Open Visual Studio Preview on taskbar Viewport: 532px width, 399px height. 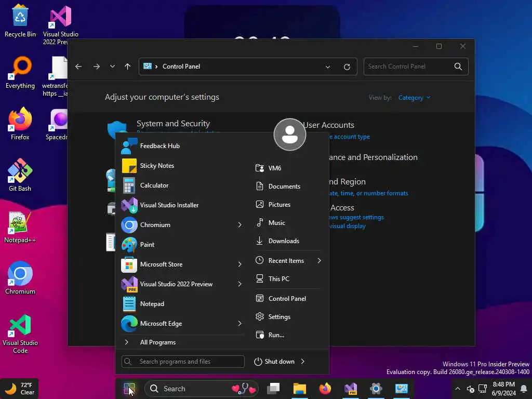tap(351, 389)
